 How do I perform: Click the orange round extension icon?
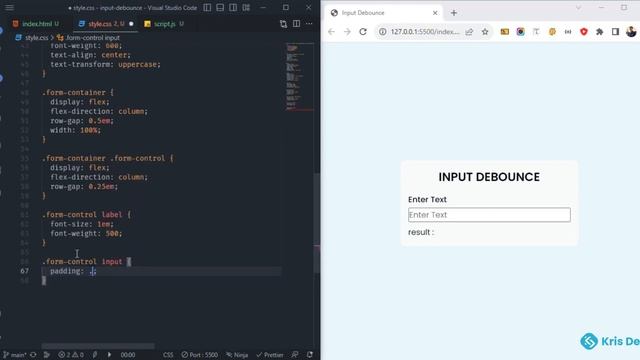point(552,31)
